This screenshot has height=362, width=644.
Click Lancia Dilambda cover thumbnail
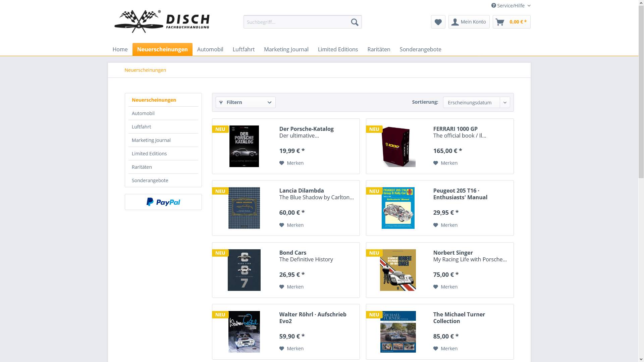point(244,208)
